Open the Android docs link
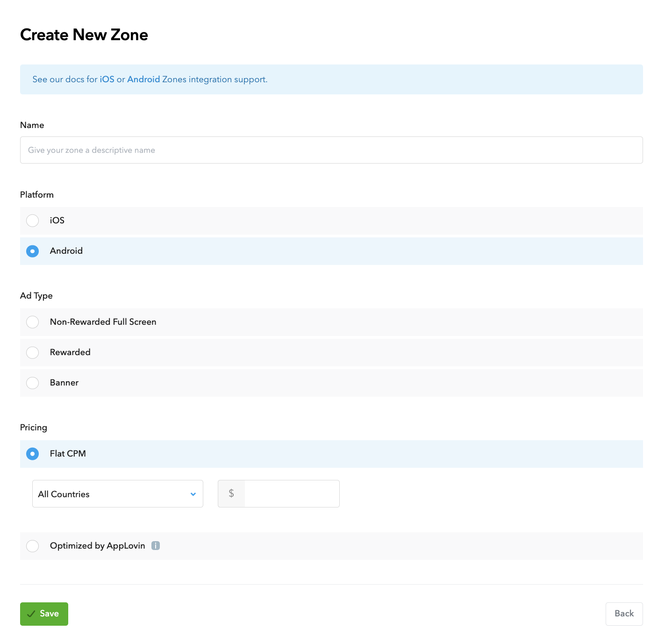 tap(143, 79)
